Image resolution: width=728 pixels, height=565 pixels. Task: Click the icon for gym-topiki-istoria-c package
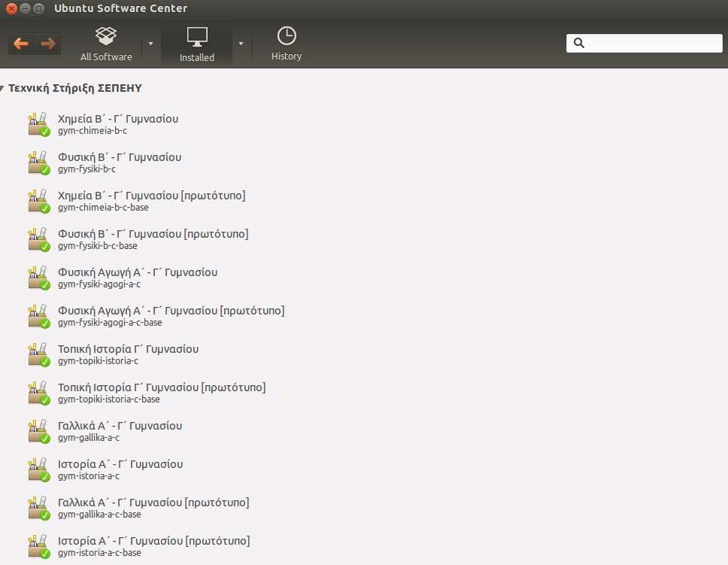click(38, 354)
